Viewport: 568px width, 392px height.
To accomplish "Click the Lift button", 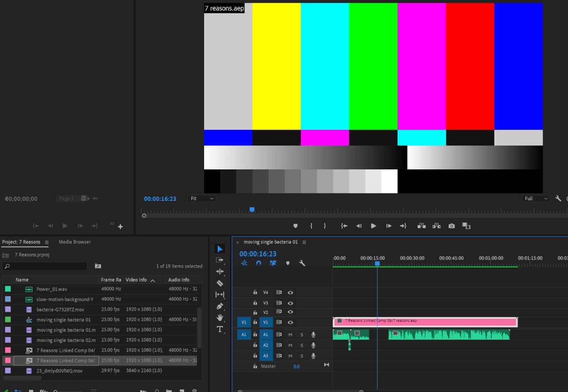I will (422, 226).
